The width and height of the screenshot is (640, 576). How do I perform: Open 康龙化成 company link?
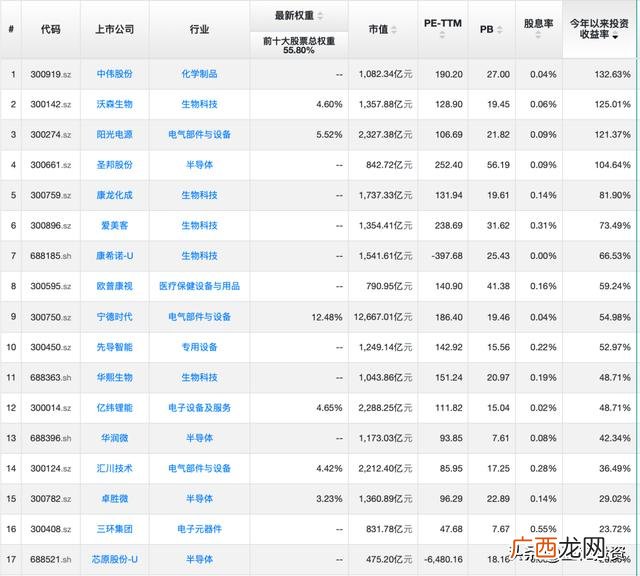point(115,195)
